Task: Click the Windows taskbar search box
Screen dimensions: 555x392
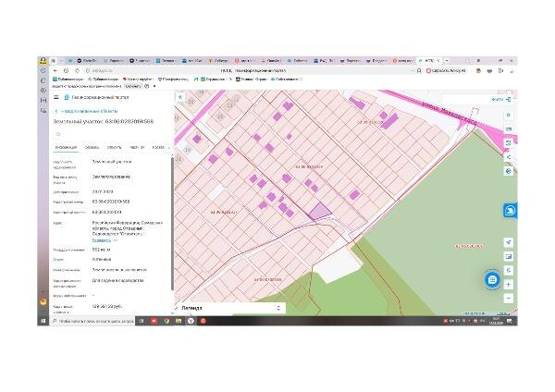Action: (x=92, y=321)
